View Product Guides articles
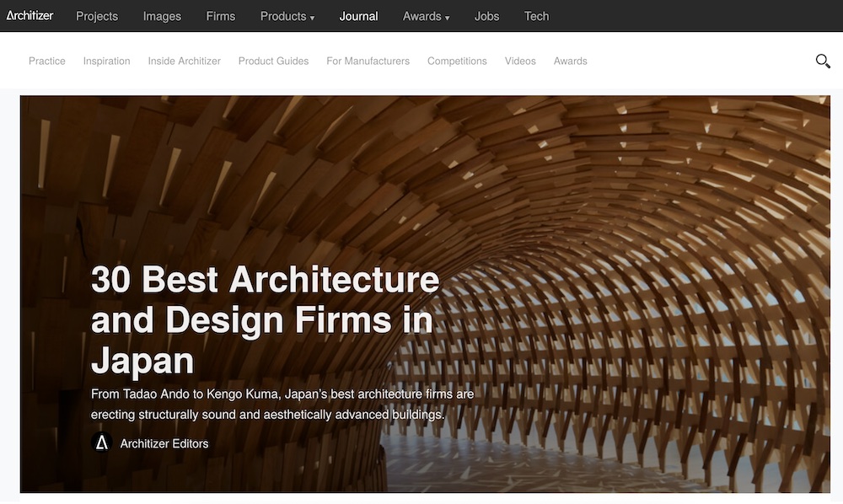The image size is (843, 504). pyautogui.click(x=273, y=62)
